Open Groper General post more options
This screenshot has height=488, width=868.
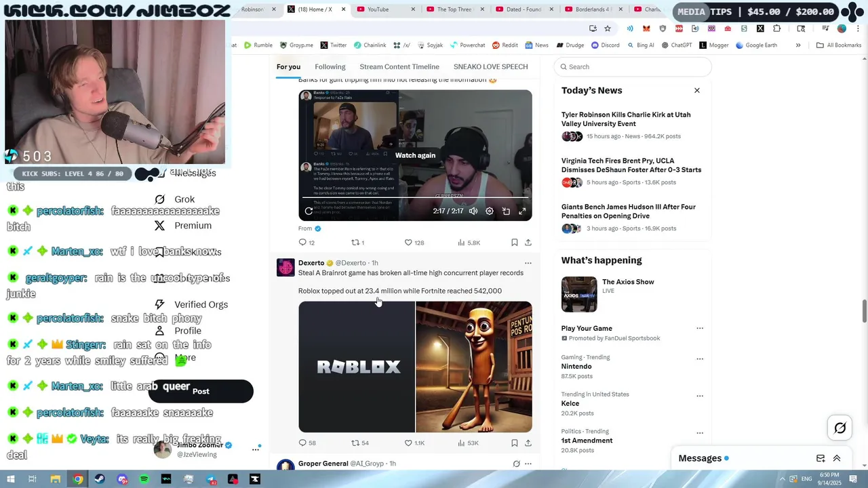[x=528, y=464]
